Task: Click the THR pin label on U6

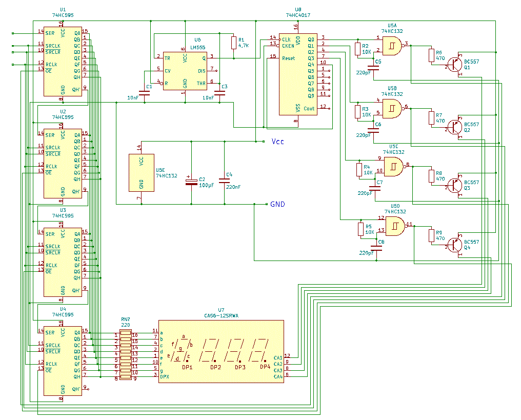Action: [201, 84]
